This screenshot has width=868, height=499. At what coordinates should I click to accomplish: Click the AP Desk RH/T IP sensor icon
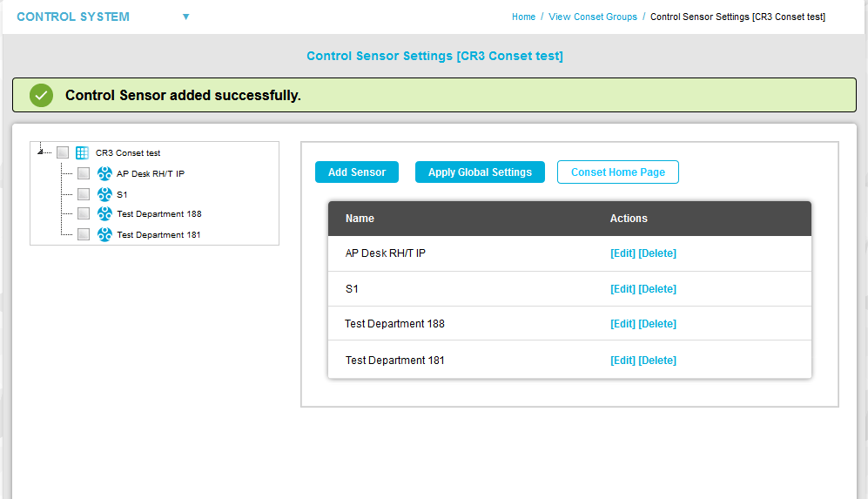click(104, 173)
